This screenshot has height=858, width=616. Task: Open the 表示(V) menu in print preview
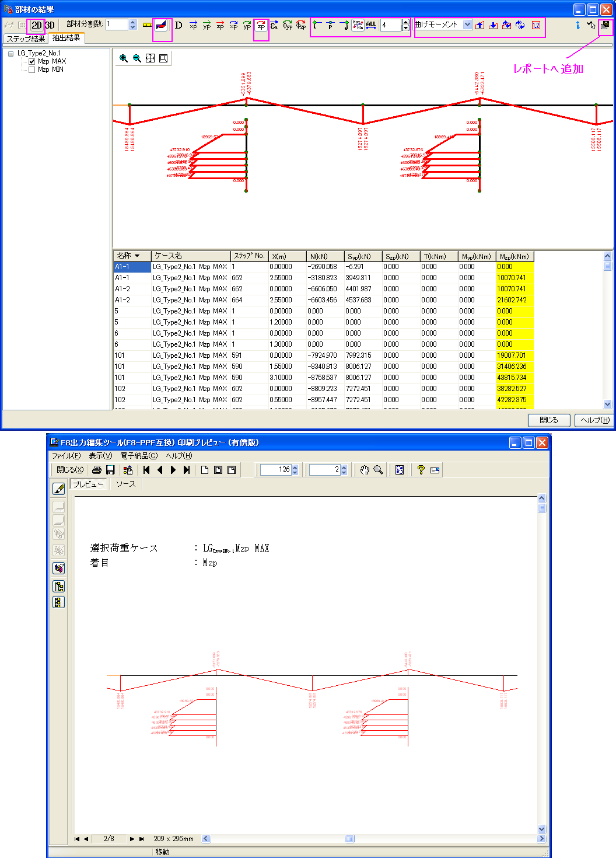[100, 456]
